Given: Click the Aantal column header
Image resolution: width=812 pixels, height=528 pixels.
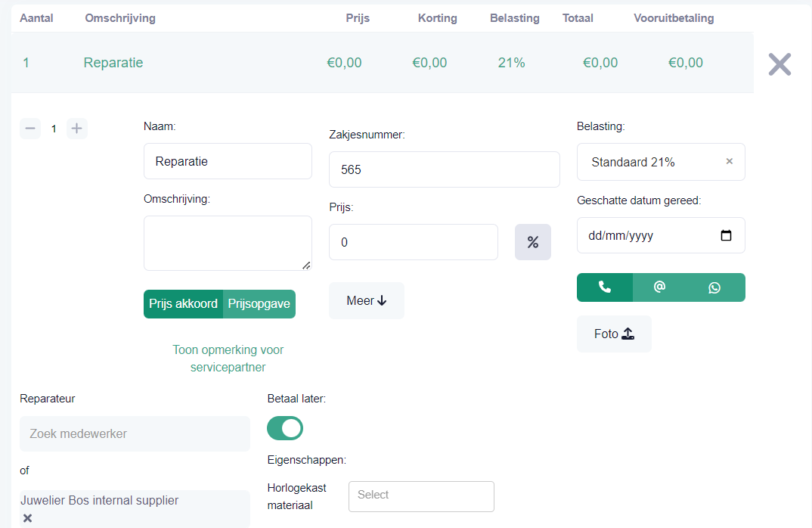Looking at the screenshot, I should 36,18.
